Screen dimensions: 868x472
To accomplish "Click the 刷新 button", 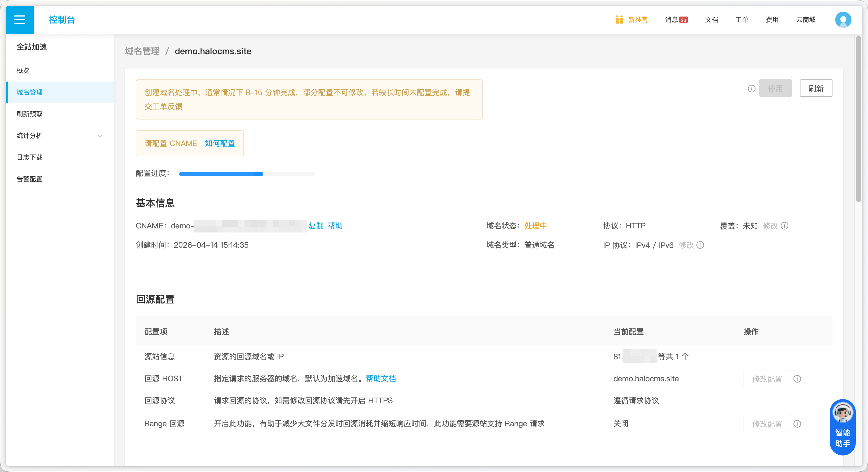I will pyautogui.click(x=816, y=88).
